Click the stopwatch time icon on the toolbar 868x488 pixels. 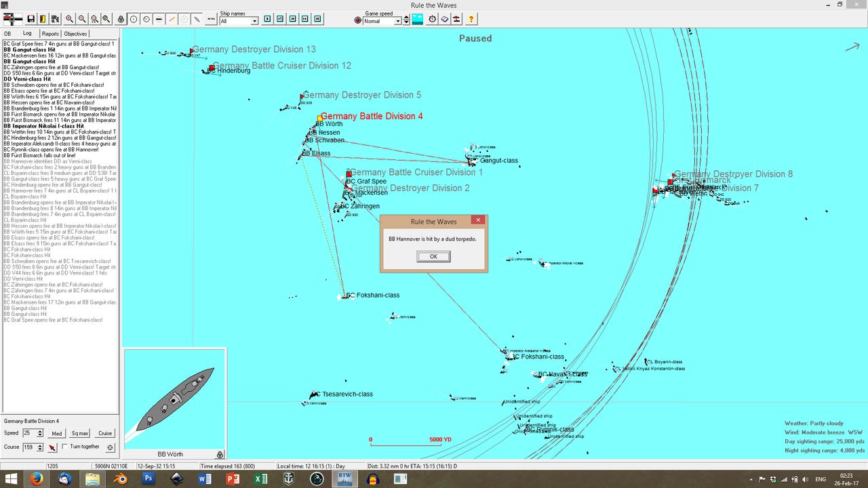click(431, 19)
